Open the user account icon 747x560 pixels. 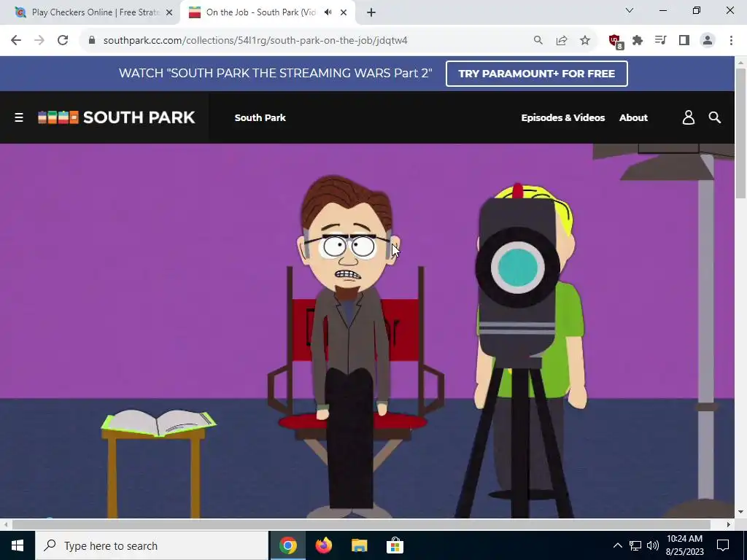pyautogui.click(x=688, y=117)
